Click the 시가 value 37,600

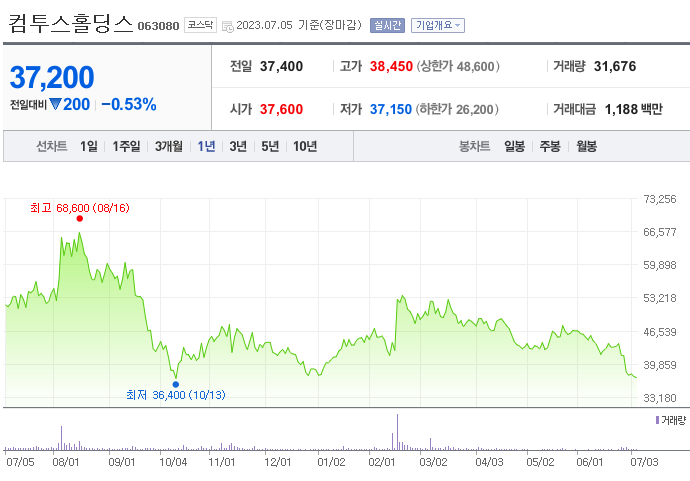click(281, 109)
